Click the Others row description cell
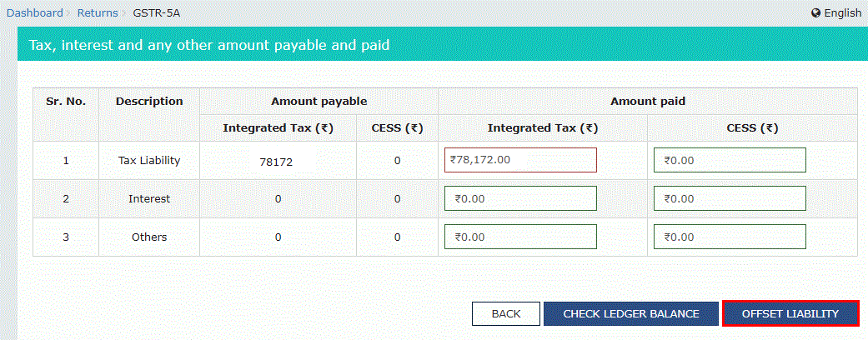 pyautogui.click(x=149, y=237)
